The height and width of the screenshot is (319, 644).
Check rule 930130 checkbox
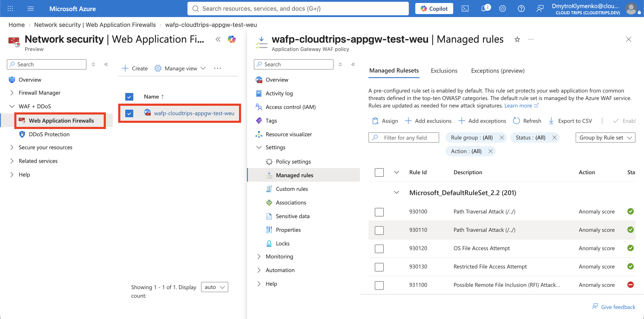click(379, 267)
